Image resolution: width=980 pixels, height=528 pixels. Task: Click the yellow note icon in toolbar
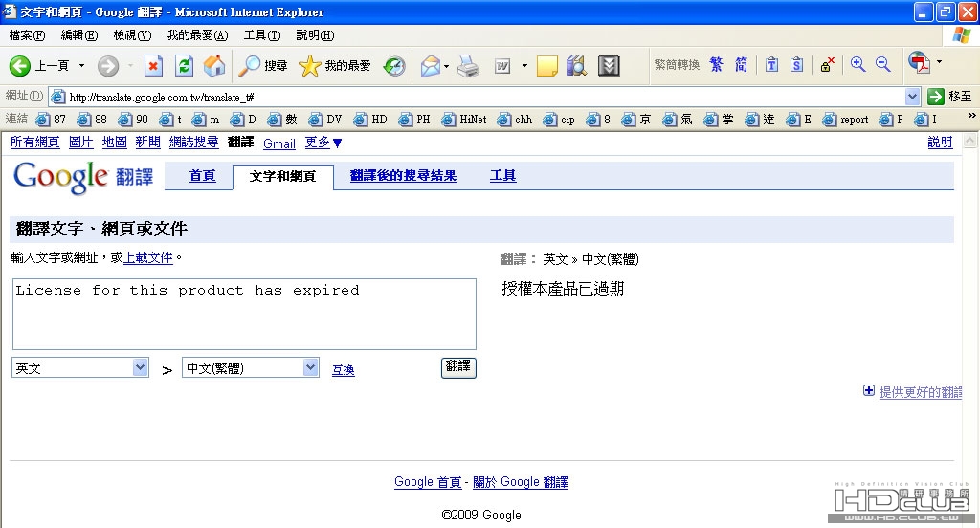tap(546, 66)
